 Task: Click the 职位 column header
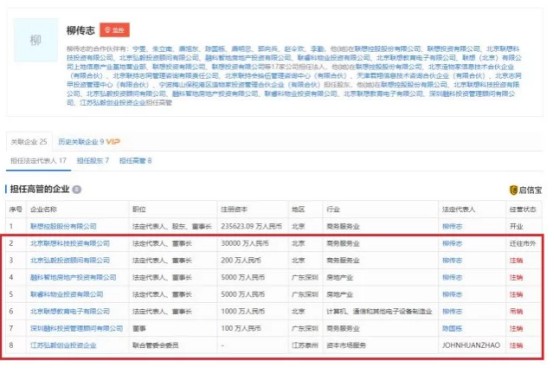click(139, 209)
